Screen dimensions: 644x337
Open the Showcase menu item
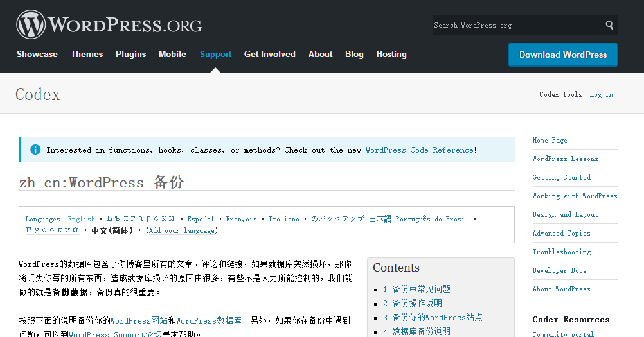coord(37,55)
